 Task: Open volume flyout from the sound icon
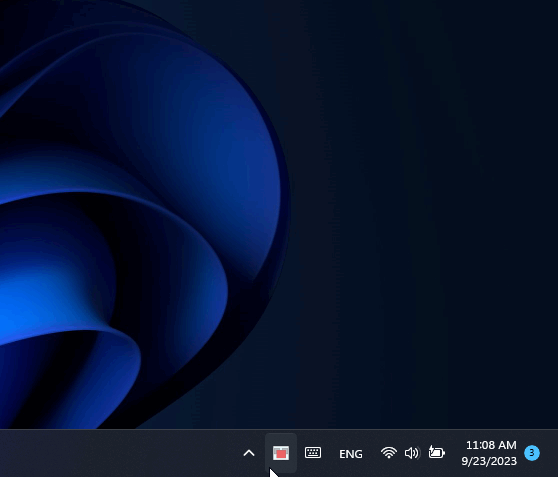pyautogui.click(x=412, y=453)
